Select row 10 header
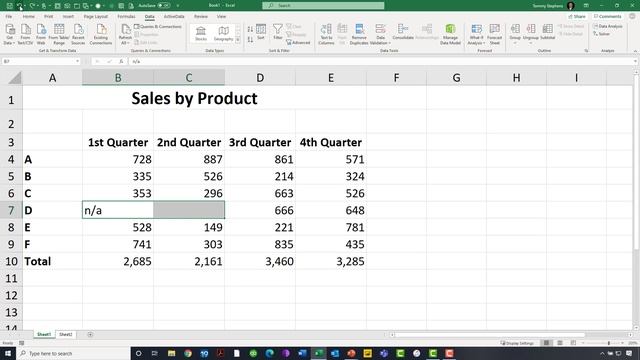 pos(11,261)
